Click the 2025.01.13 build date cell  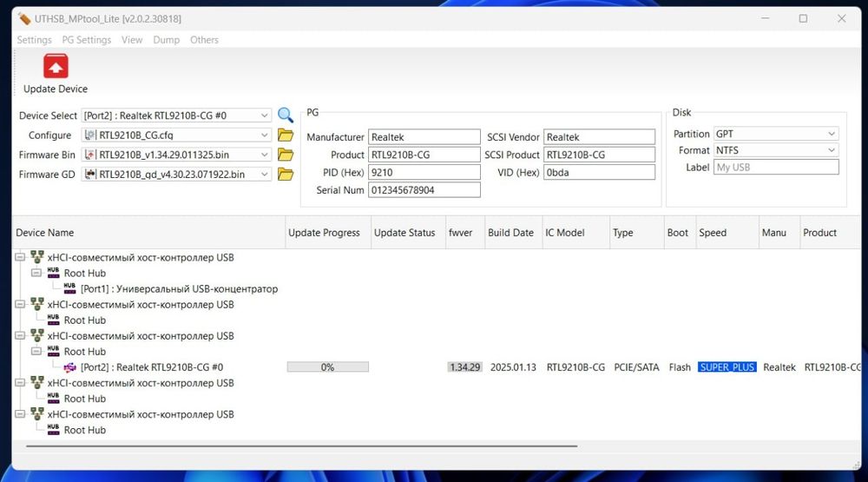coord(513,367)
